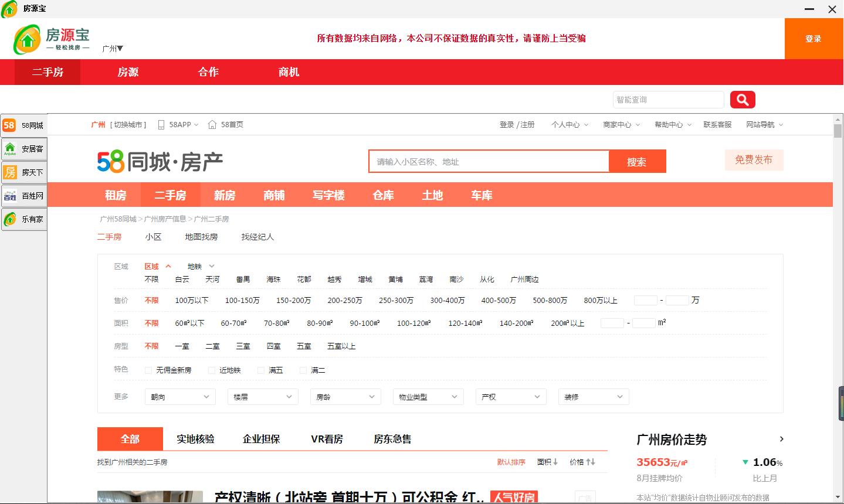Select the 二手房 tab in red bar
844x504 pixels.
pyautogui.click(x=48, y=72)
